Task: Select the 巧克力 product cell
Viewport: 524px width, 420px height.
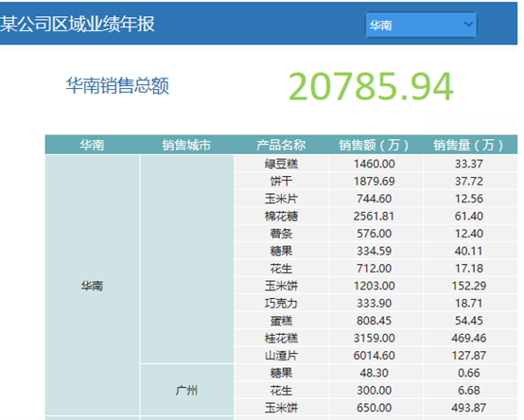Action: [281, 303]
